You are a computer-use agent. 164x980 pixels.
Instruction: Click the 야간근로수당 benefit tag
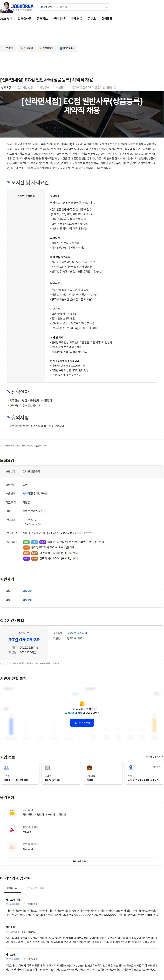[67, 48]
